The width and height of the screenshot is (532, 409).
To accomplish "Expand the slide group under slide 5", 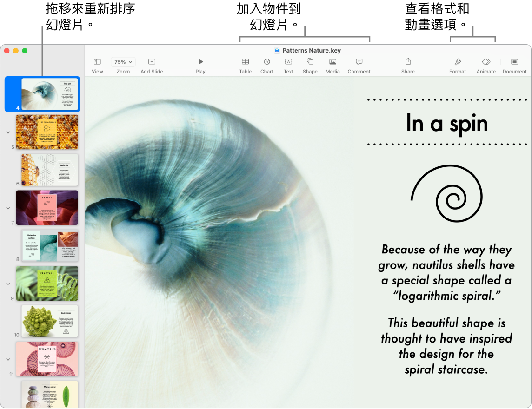I will (8, 132).
